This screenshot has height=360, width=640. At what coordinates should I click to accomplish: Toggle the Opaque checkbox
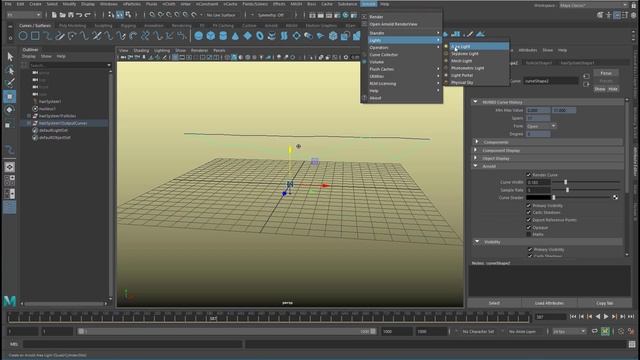click(529, 227)
